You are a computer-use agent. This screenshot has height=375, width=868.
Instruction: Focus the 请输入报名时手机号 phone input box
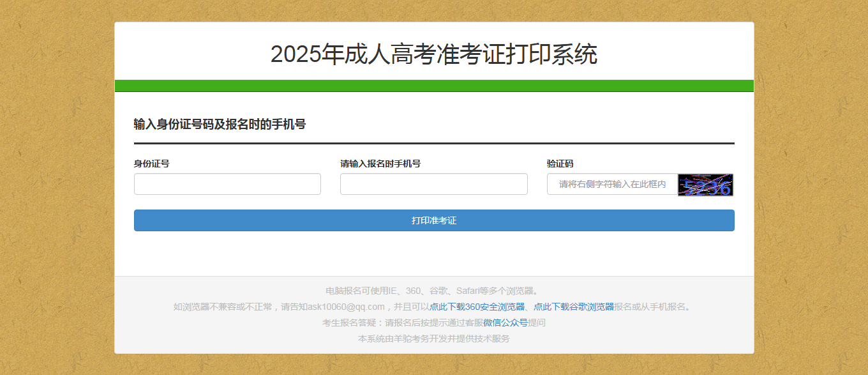433,184
